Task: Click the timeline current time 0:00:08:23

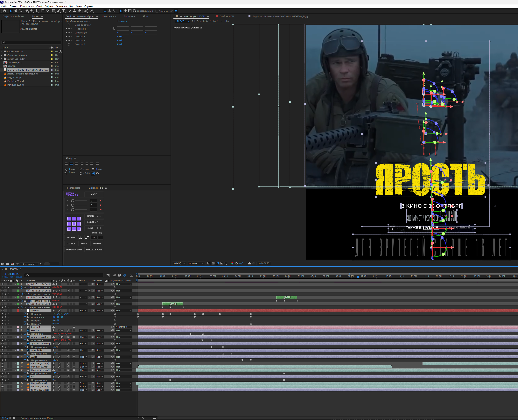Action: (x=12, y=274)
